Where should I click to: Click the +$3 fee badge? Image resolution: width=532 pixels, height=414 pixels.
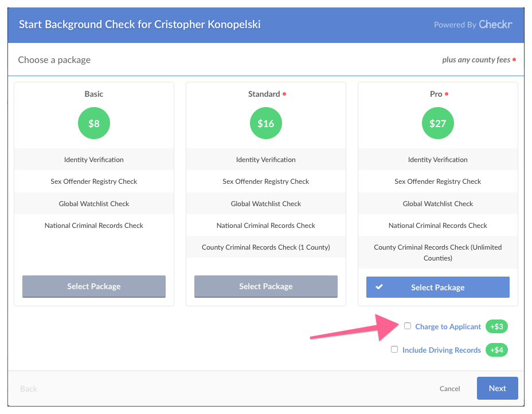(x=496, y=327)
